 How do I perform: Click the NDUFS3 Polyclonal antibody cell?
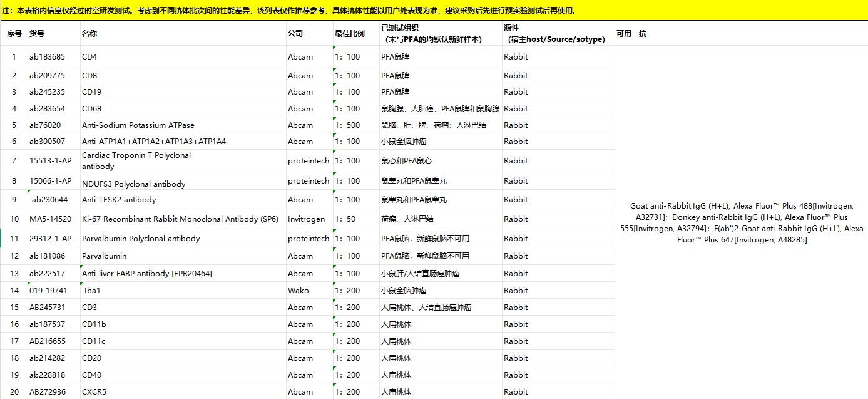pos(183,181)
